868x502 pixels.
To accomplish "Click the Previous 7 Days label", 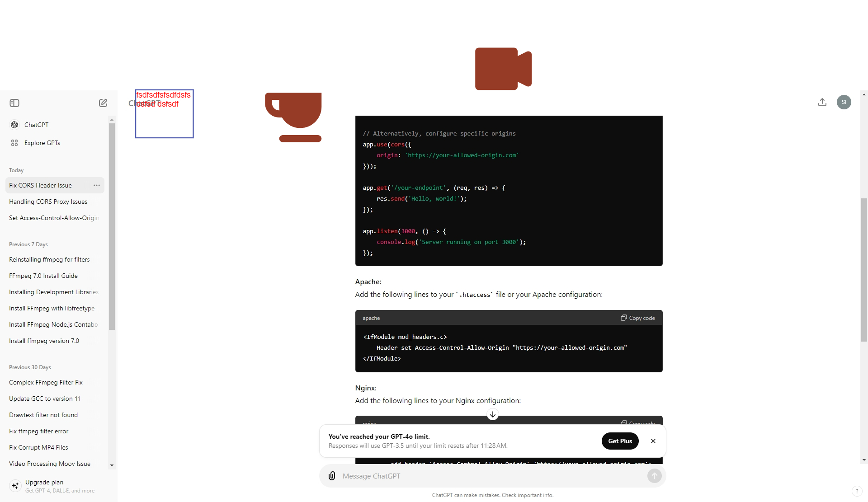I will click(x=28, y=244).
